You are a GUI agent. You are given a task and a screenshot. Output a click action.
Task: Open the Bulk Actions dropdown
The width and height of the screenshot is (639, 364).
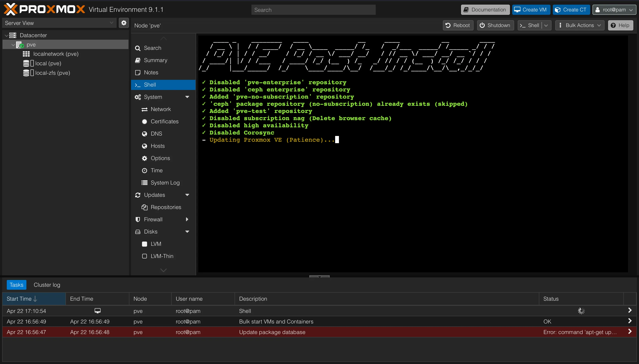coord(580,25)
